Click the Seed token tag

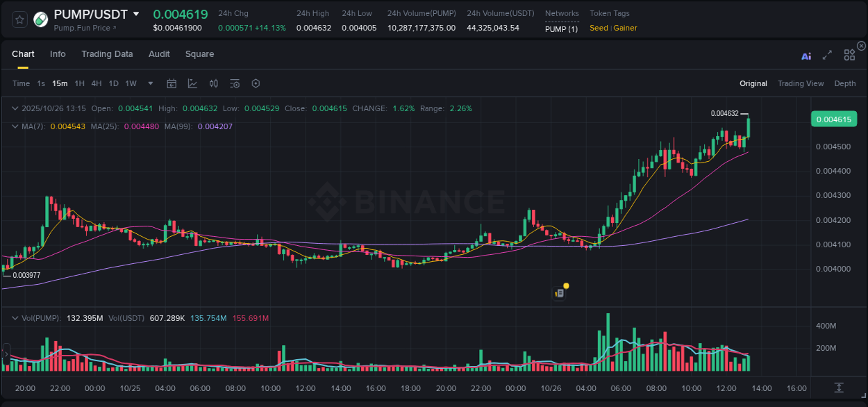[598, 28]
